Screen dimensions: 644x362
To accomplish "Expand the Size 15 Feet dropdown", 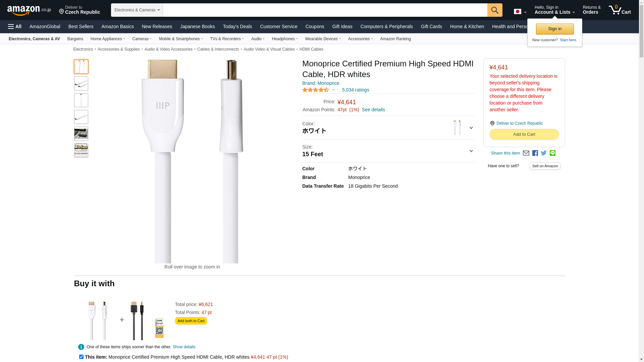I will coord(471,151).
